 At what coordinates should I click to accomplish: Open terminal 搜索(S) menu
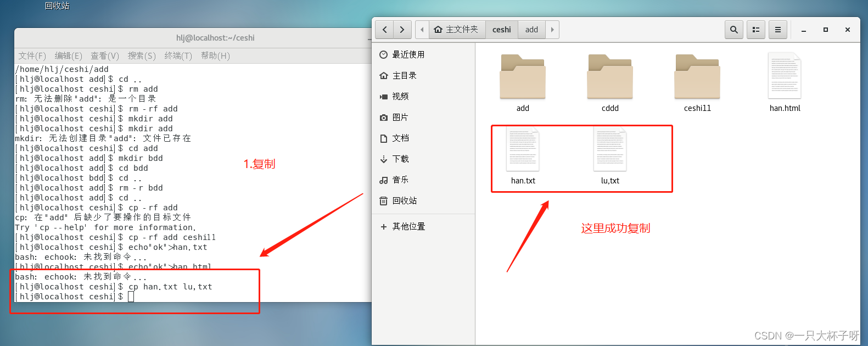(142, 55)
